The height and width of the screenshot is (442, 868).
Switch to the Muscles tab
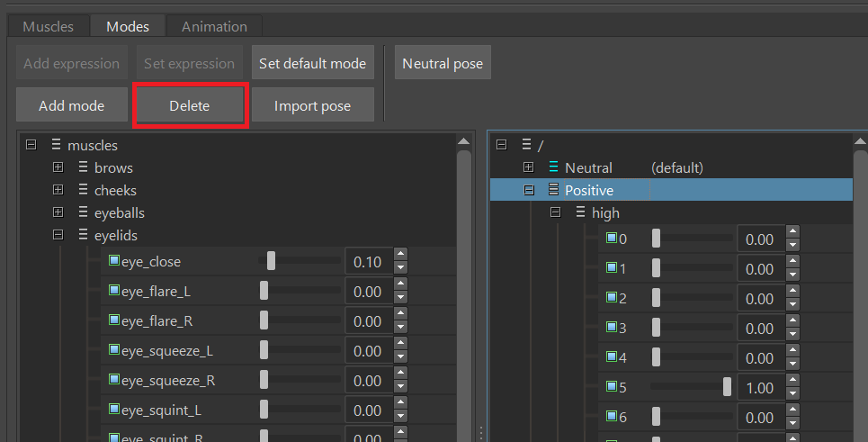point(48,26)
